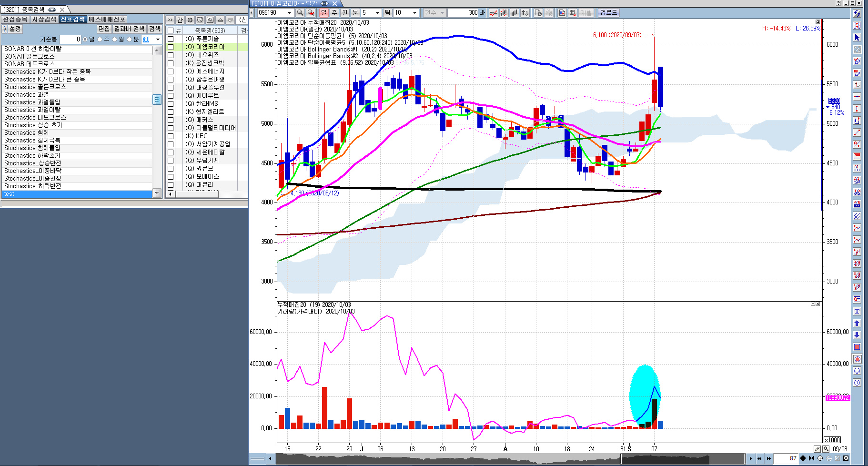This screenshot has height=466, width=868.
Task: Open the minute interval 30 dropdown
Action: point(158,40)
